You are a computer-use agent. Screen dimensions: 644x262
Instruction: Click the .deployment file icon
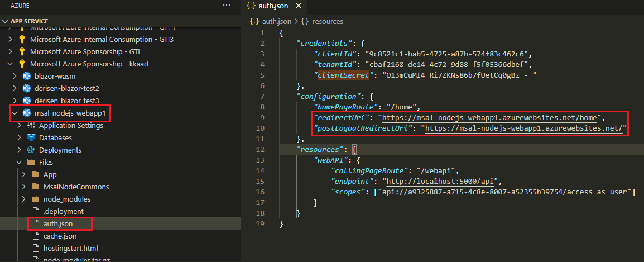click(36, 211)
